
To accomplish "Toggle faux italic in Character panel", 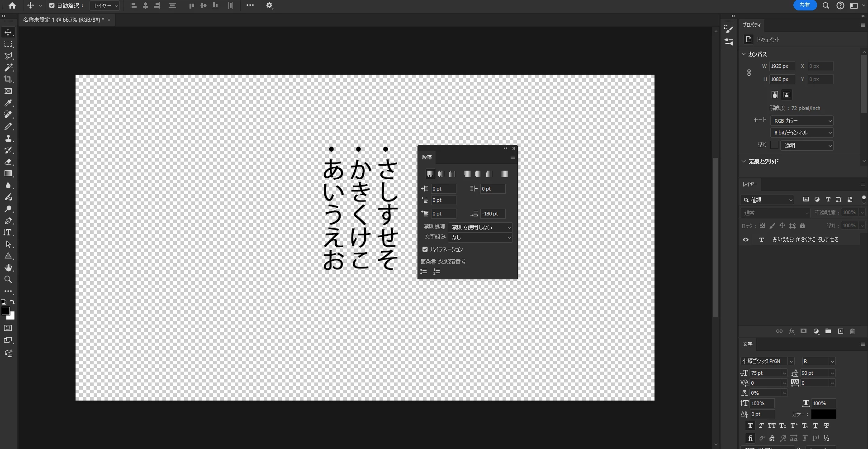I will click(x=761, y=426).
